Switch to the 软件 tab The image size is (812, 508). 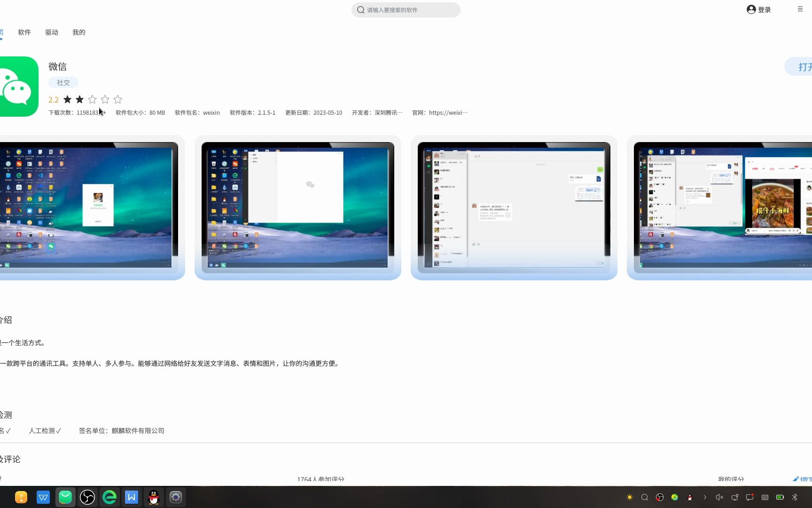click(x=24, y=32)
